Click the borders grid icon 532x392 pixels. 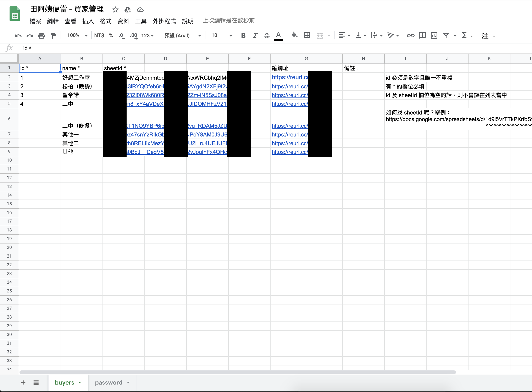[x=307, y=36]
